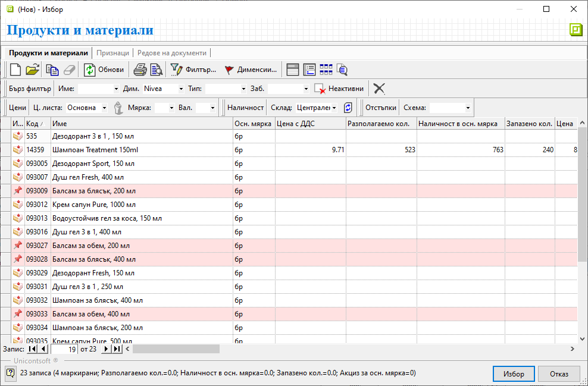588x386 pixels.
Task: Click the open folder icon in toolbar
Action: pos(32,70)
